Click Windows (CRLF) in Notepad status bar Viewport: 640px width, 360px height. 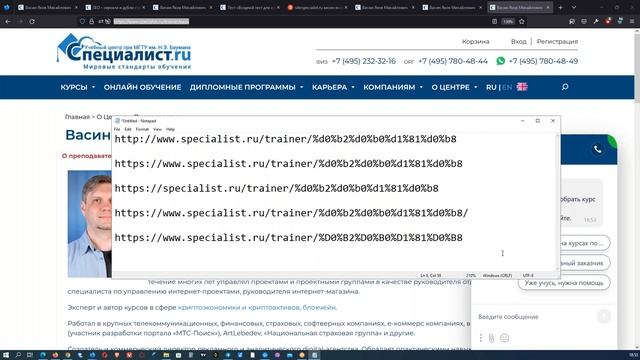click(x=497, y=276)
